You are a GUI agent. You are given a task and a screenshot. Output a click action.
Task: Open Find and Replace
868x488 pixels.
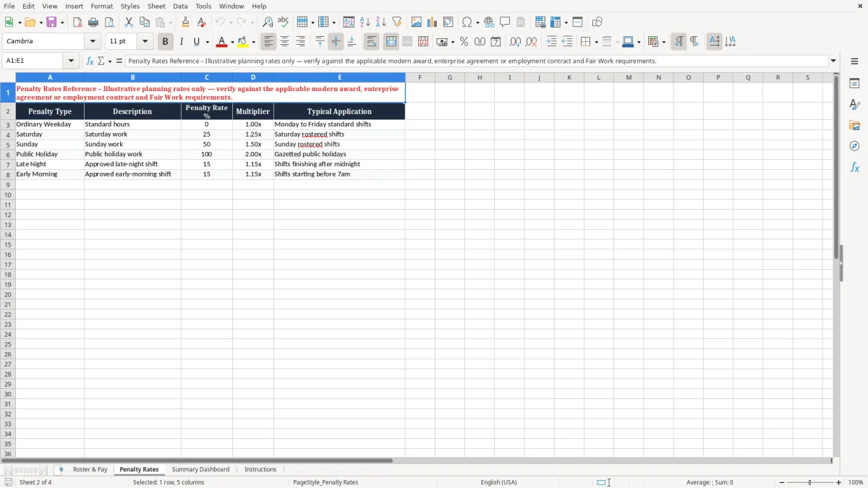[267, 22]
